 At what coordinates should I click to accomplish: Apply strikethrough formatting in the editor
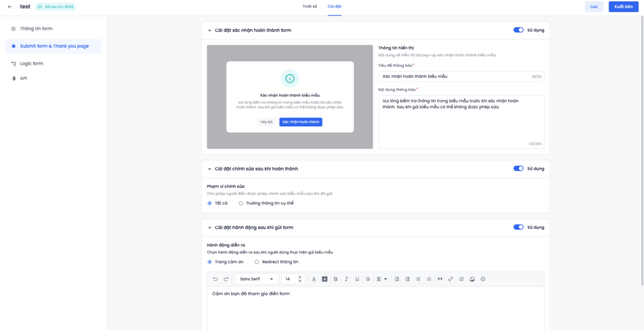click(368, 279)
